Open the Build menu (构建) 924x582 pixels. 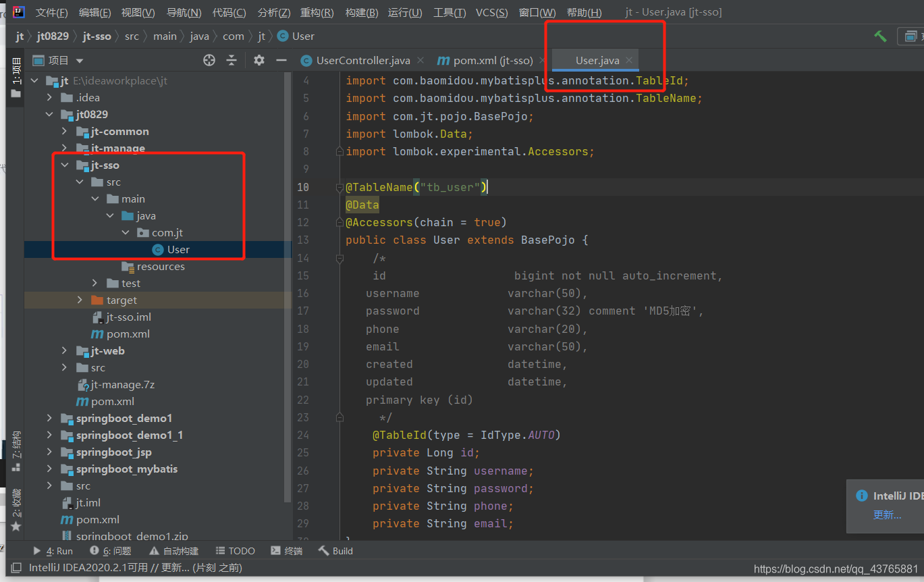pyautogui.click(x=362, y=13)
